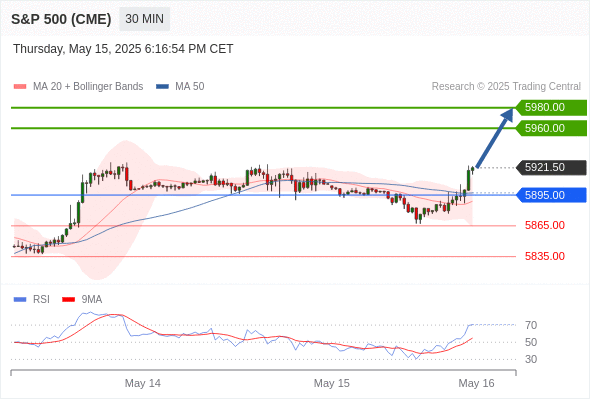Click the chart timestamp text
590x400 pixels.
point(123,49)
